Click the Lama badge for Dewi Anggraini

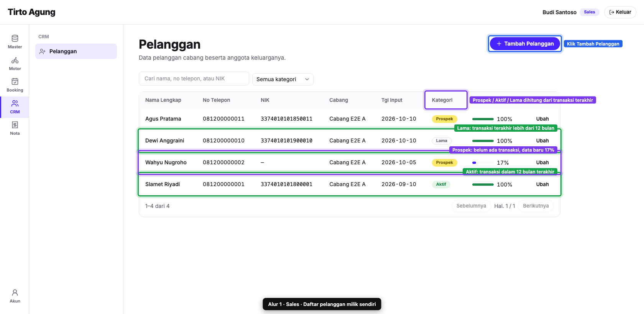(442, 141)
